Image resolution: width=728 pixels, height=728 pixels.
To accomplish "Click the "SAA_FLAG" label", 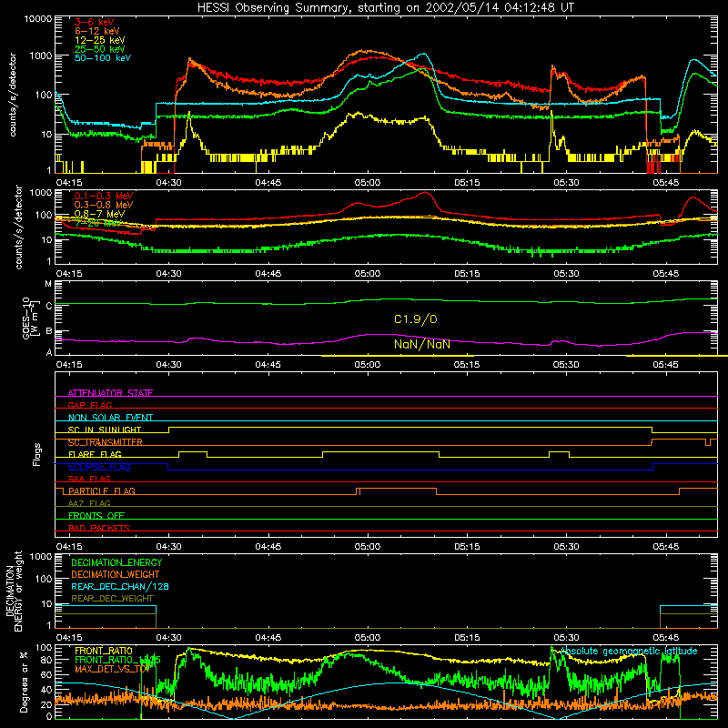I will point(89,479).
